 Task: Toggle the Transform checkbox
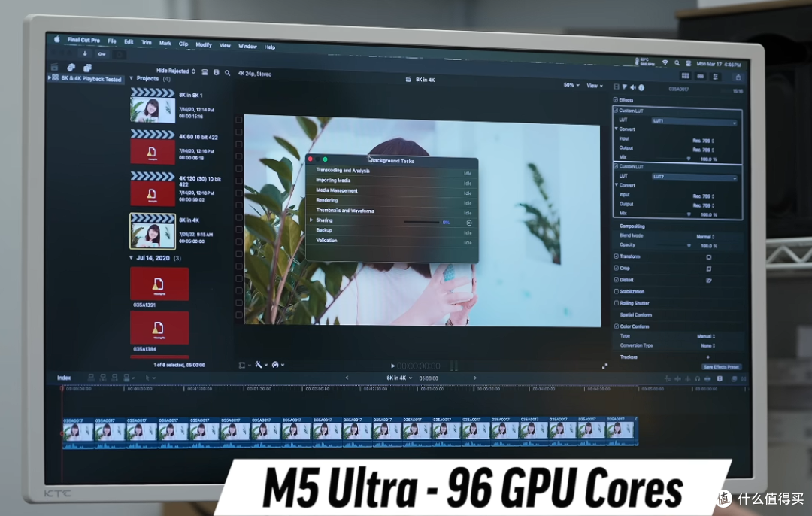617,256
